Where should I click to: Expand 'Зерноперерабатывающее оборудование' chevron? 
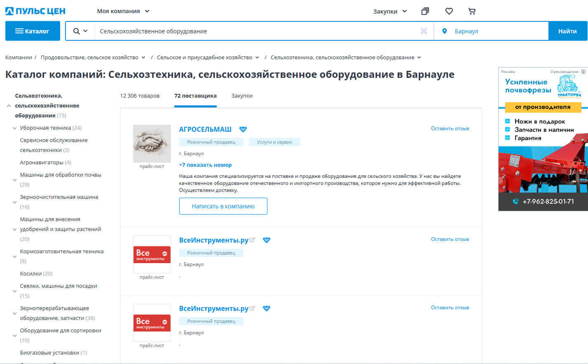(15, 313)
